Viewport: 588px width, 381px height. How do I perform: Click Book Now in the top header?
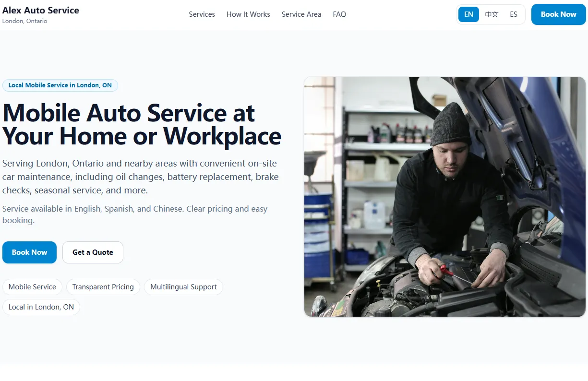click(558, 14)
